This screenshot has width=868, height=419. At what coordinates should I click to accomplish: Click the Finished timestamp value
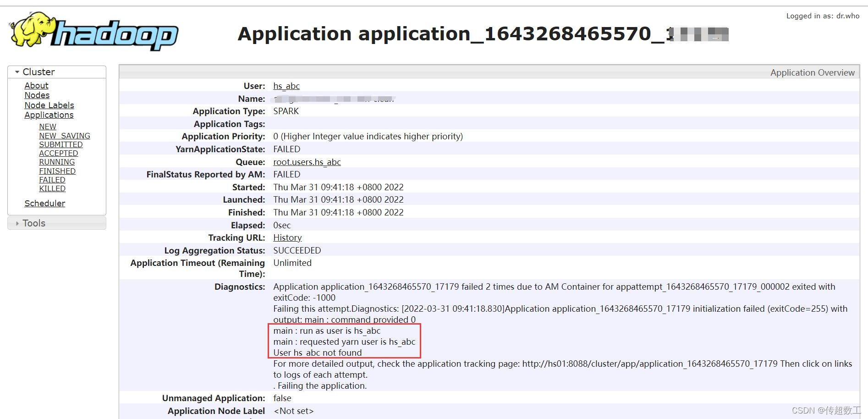point(338,213)
